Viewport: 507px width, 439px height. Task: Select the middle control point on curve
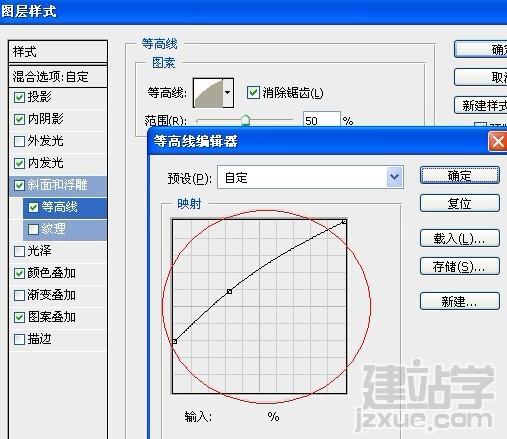[229, 292]
